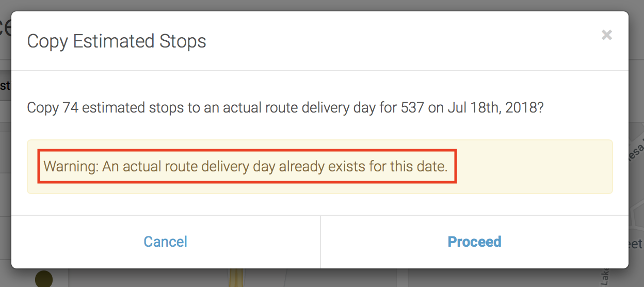
Task: Click the route number 537 in the message
Action: tap(411, 108)
